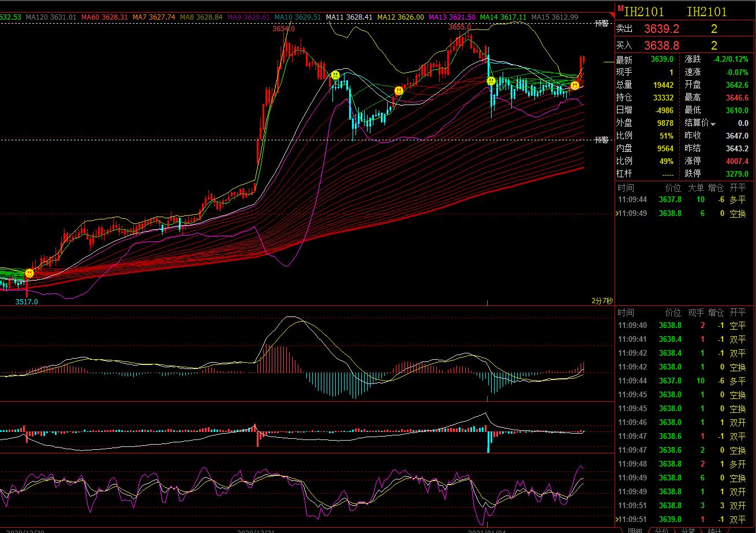Click the 涨停 value 4007.4
Viewport: 756px width, 533px height.
[738, 161]
